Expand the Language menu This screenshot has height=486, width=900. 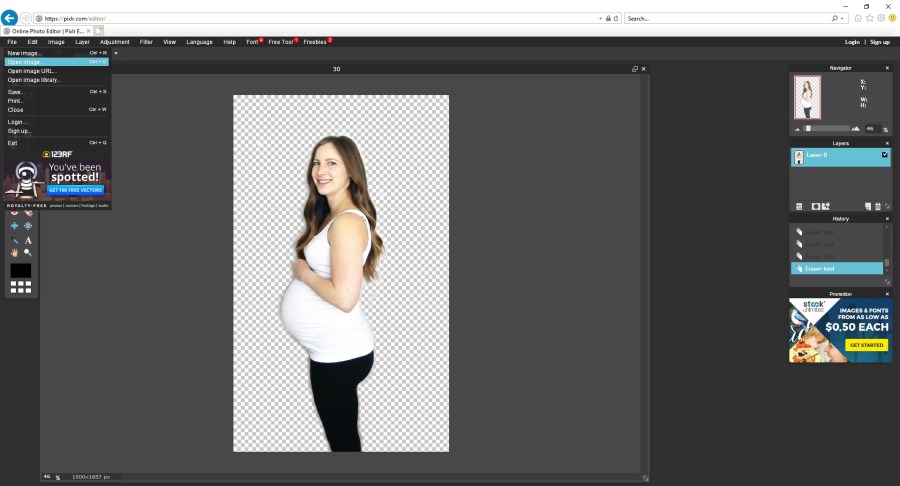pyautogui.click(x=199, y=42)
